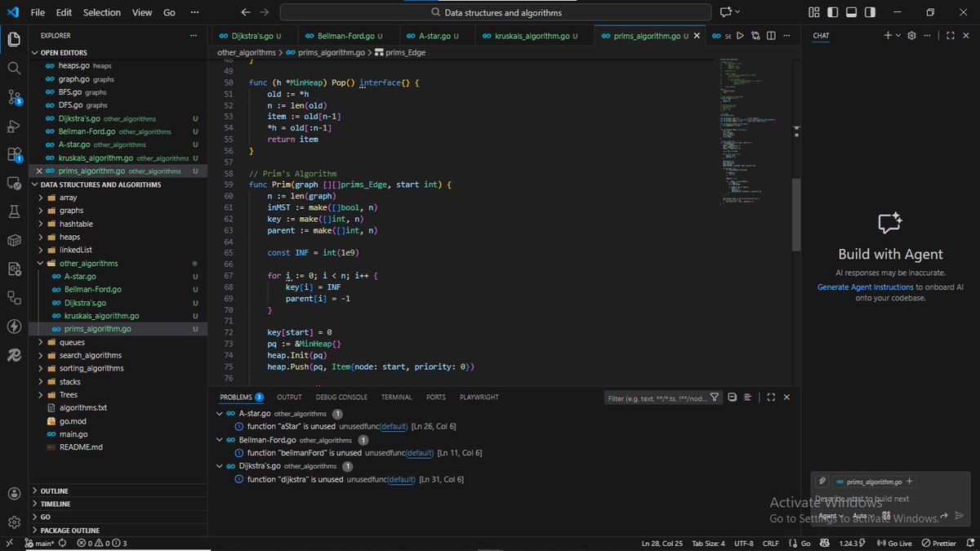Maximize the chat panel
Viewport: 980px width, 551px height.
coord(951,36)
